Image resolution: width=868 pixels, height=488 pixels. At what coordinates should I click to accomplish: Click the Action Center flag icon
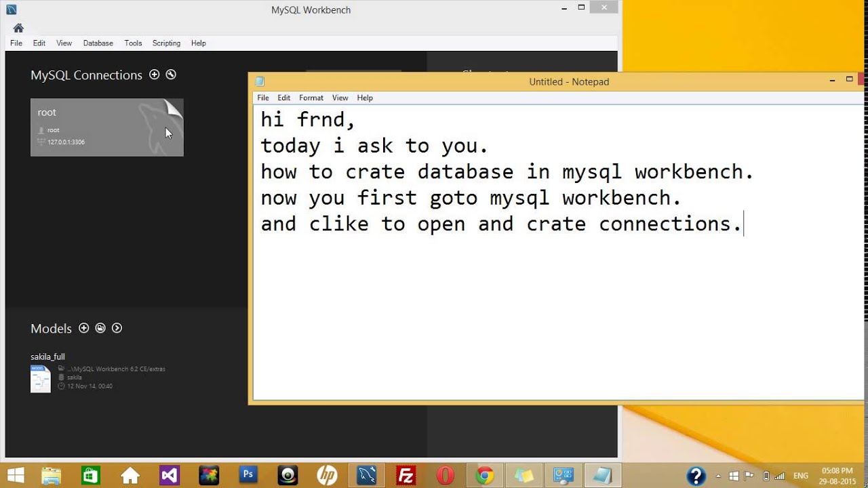pyautogui.click(x=750, y=476)
